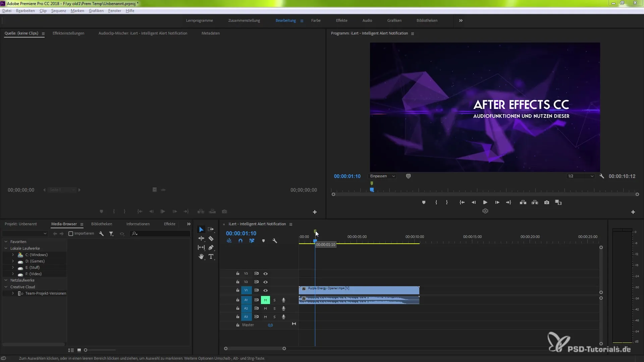Viewport: 644px width, 362px height.
Task: Mark In point in program monitor
Action: (x=436, y=202)
